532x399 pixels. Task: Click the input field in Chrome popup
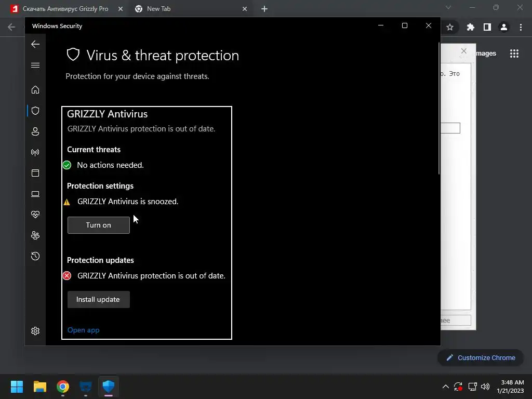pos(450,128)
